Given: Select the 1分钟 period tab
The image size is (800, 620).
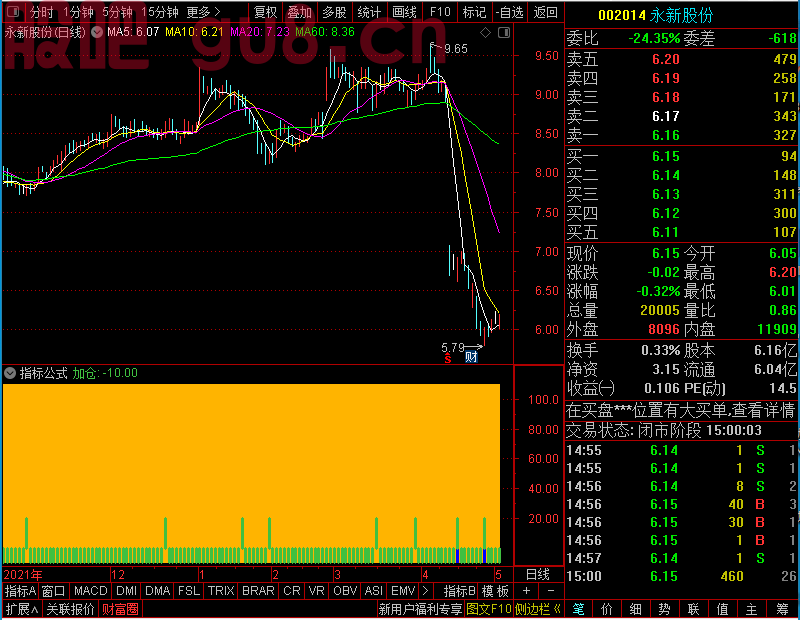Looking at the screenshot, I should click(79, 12).
